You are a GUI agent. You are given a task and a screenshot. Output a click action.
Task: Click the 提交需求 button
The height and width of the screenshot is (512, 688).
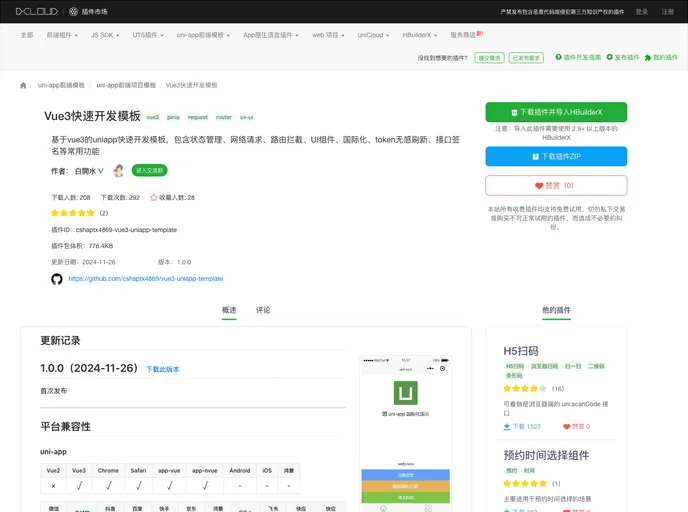[x=489, y=58]
